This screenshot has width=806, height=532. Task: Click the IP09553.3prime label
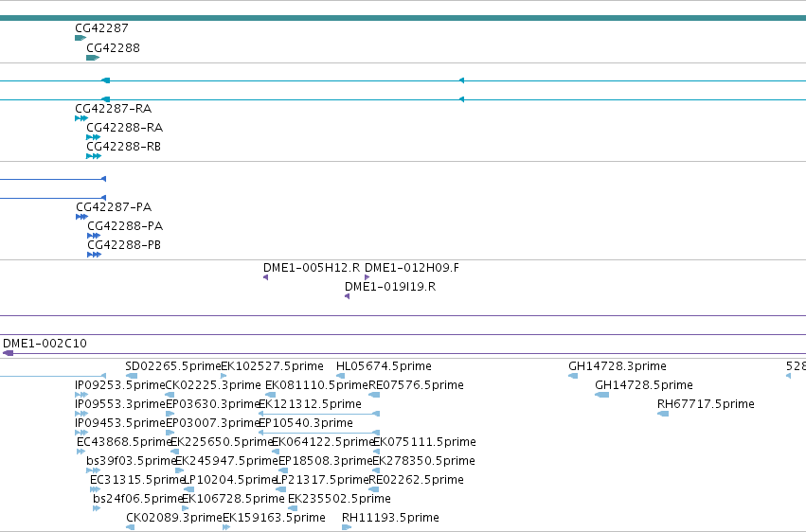click(x=120, y=404)
